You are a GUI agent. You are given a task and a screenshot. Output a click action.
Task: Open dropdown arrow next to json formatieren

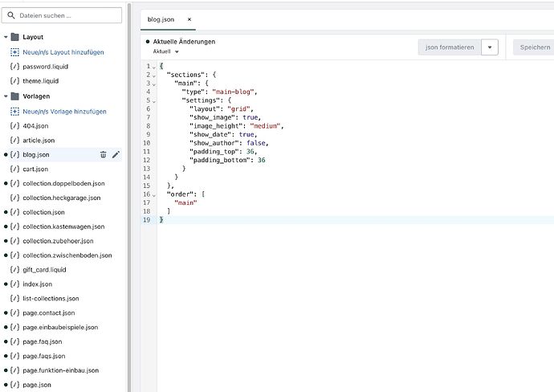[491, 47]
